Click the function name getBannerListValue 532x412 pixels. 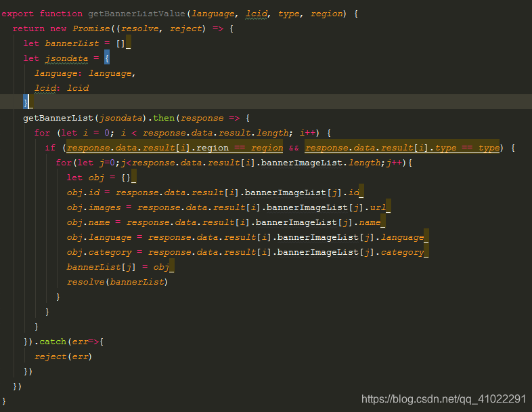pos(137,14)
